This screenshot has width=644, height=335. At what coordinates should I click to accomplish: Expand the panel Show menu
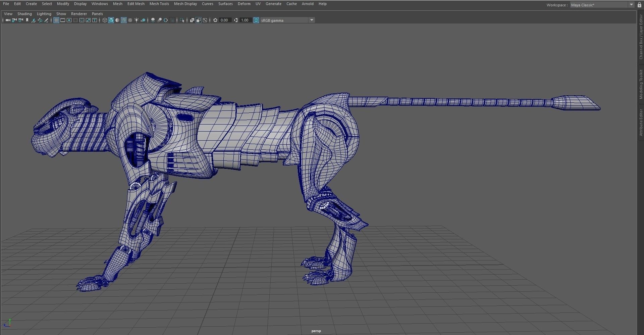tap(61, 14)
